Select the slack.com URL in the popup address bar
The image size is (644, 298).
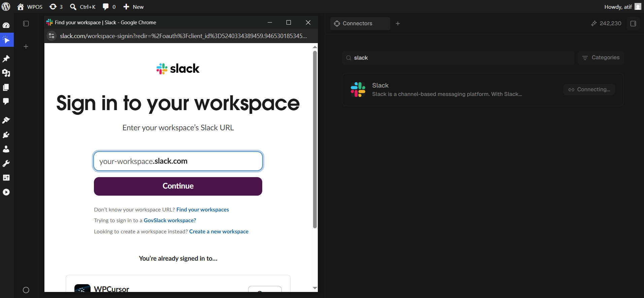pyautogui.click(x=183, y=36)
